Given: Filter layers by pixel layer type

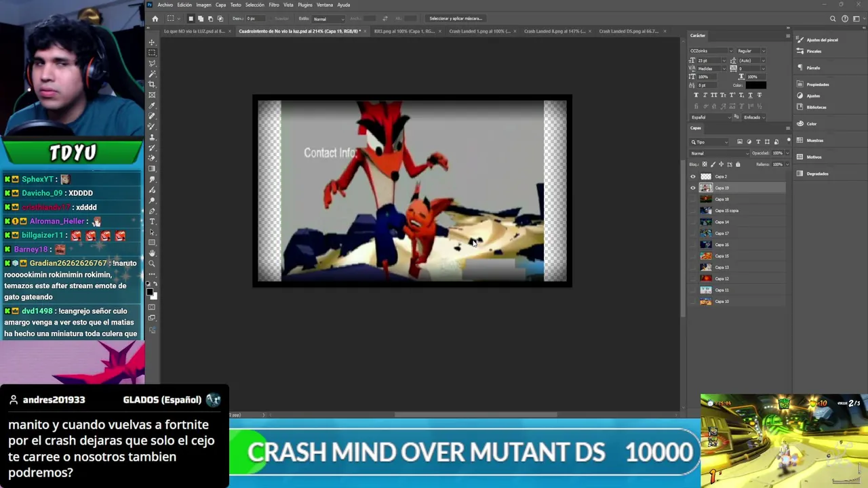Looking at the screenshot, I should click(739, 142).
